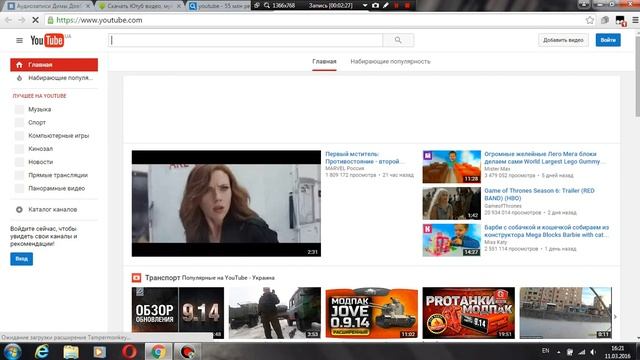
Task: Play the featured Первый мститель video thumbnail
Action: point(226,203)
